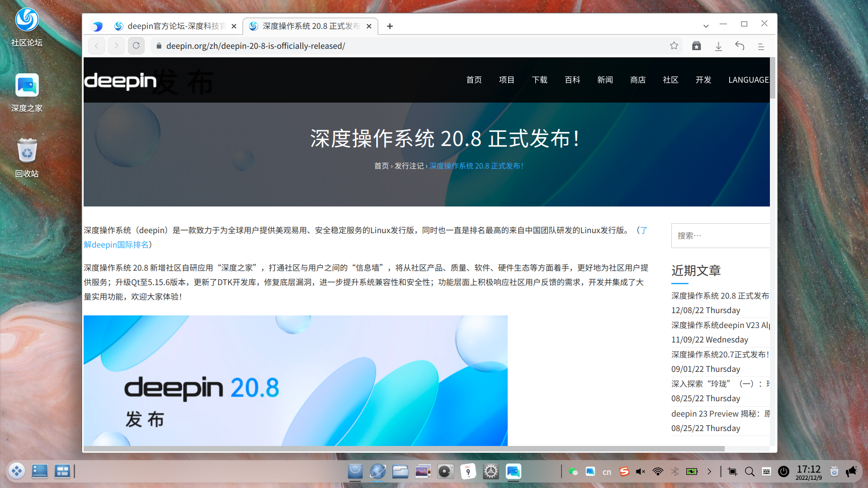Image resolution: width=868 pixels, height=488 pixels.
Task: Bookmark this page with star icon
Action: click(674, 46)
